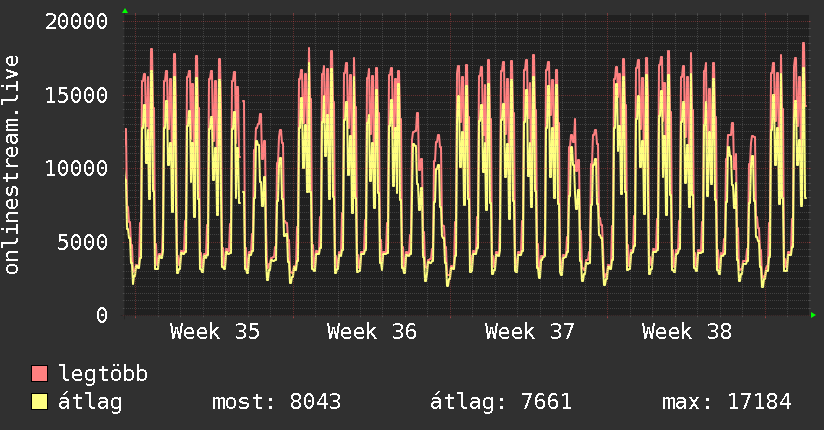
Task: Click the átlag: 7661 statistic
Action: click(x=501, y=402)
